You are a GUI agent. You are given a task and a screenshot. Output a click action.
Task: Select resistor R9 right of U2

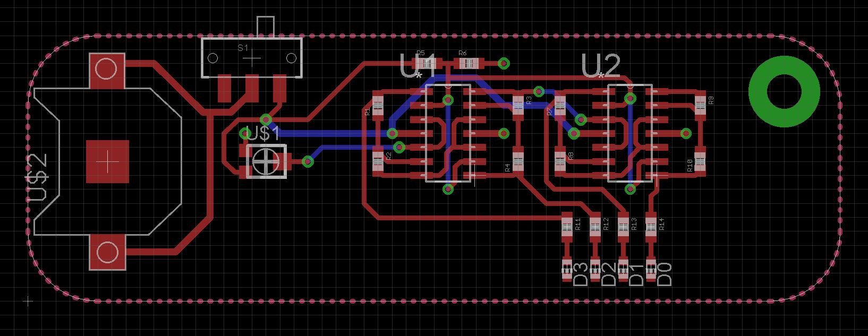700,105
